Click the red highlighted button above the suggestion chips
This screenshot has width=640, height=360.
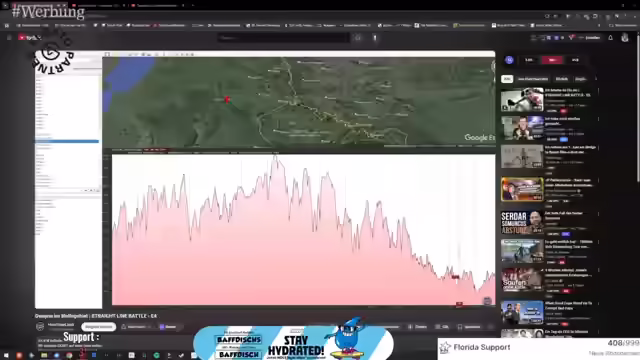tap(552, 60)
